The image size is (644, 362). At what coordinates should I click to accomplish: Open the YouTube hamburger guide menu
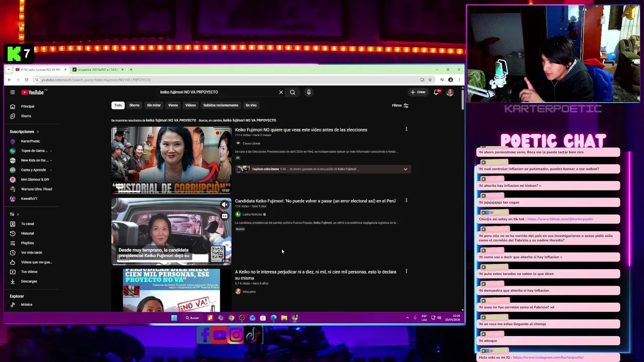[x=12, y=92]
